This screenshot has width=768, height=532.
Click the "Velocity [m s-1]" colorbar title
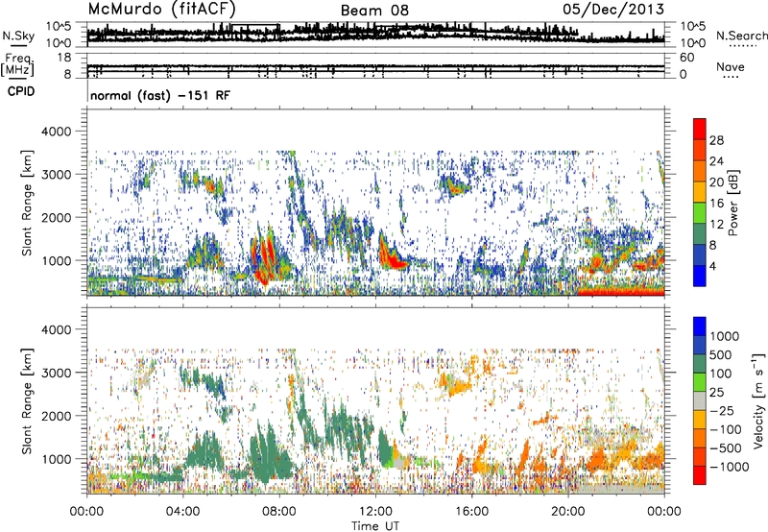758,401
